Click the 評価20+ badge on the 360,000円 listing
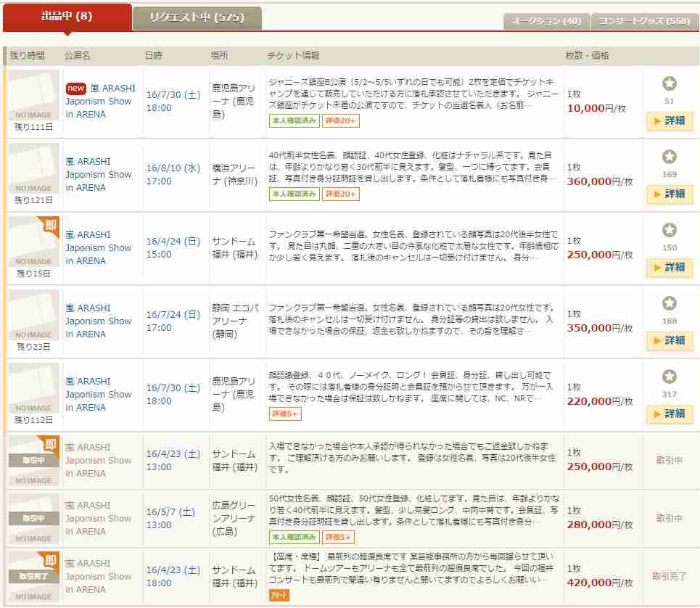 341,194
